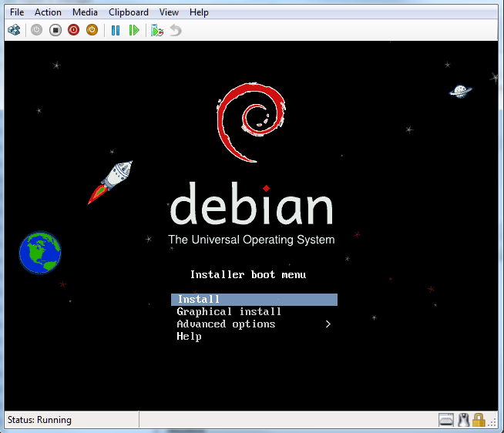Click the 'Status: Running' status text
The image size is (504, 433).
pyautogui.click(x=39, y=420)
